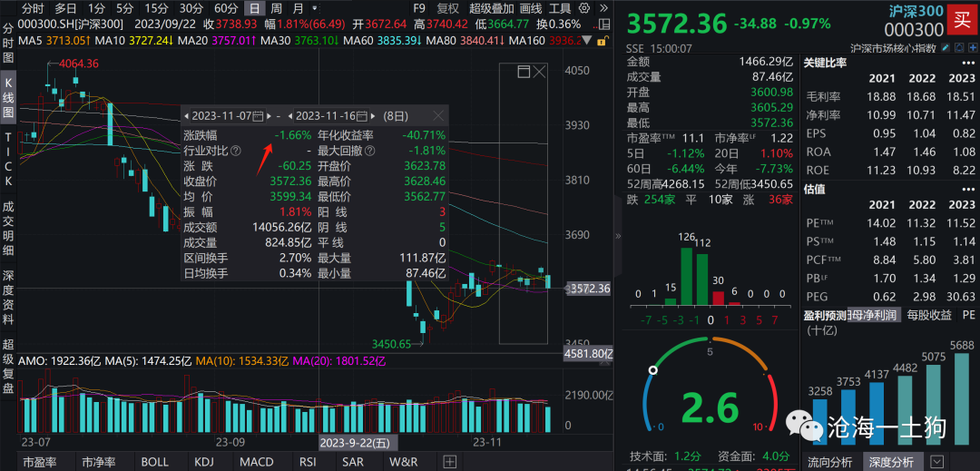
Task: Open dropdown arrow next to 深度分析
Action: pyautogui.click(x=936, y=462)
